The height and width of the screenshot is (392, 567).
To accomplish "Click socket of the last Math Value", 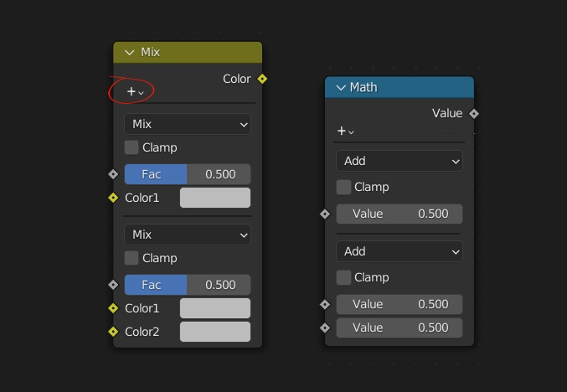I will click(x=325, y=328).
